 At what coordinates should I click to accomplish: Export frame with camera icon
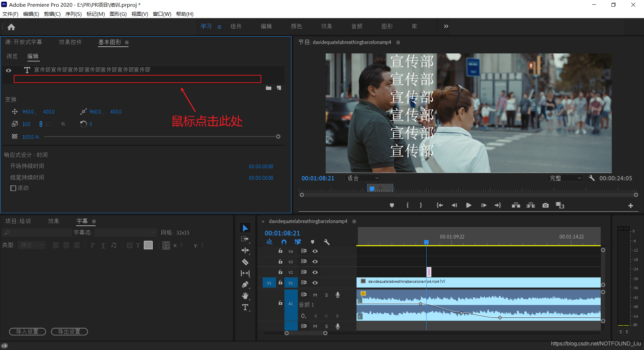tap(546, 205)
